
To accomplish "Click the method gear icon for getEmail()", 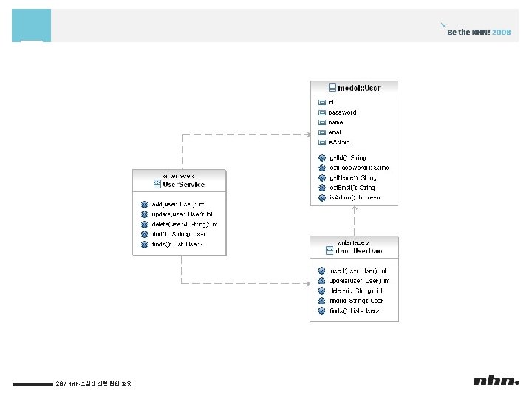I will [x=322, y=188].
